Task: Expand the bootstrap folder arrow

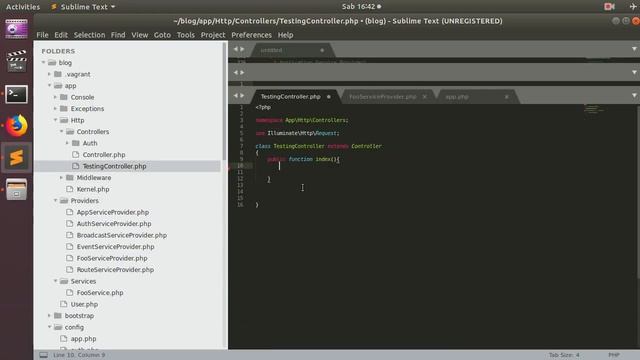Action: (49, 316)
